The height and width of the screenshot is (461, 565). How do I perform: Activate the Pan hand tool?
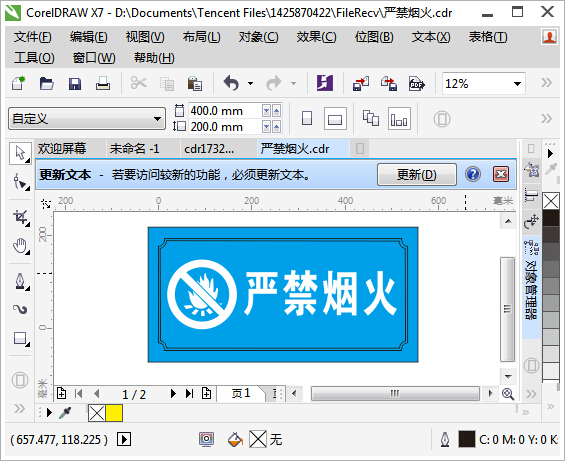21,246
